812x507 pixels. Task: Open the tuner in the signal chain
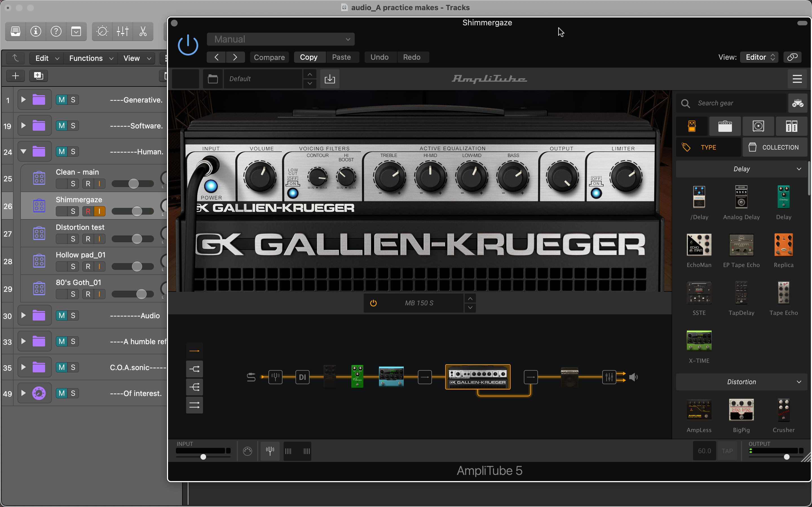coord(275,377)
